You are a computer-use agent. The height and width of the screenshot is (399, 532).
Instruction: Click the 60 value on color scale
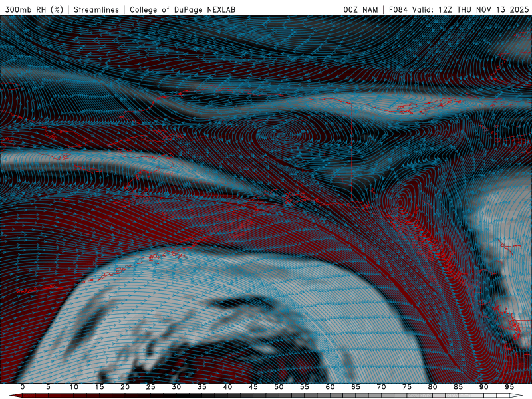[x=330, y=387]
